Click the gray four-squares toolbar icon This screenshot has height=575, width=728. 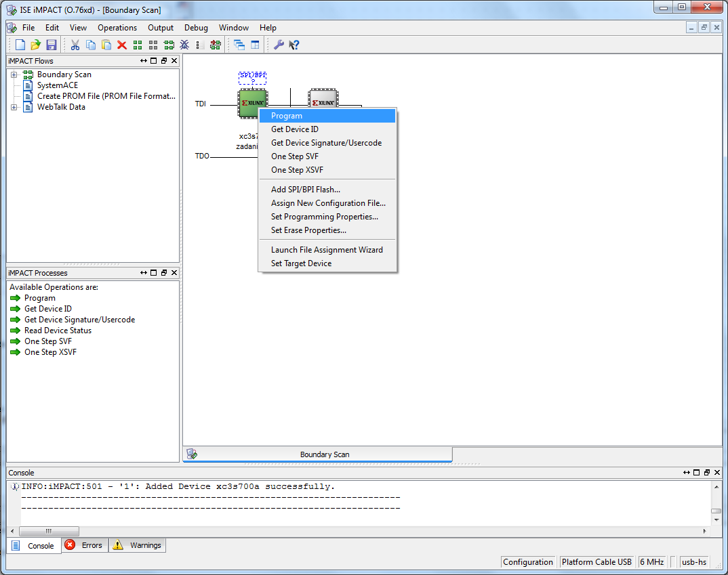click(x=153, y=45)
